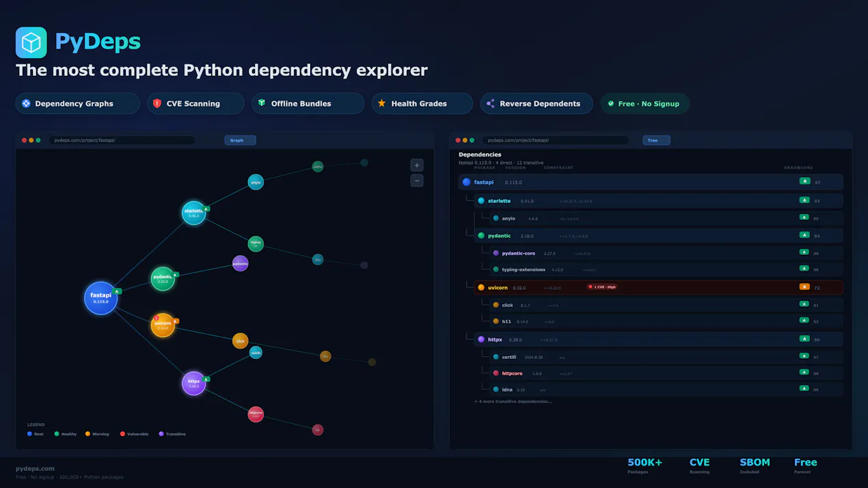Viewport: 868px width, 488px height.
Task: Click the Dependencies heading in tree window
Action: (480, 154)
